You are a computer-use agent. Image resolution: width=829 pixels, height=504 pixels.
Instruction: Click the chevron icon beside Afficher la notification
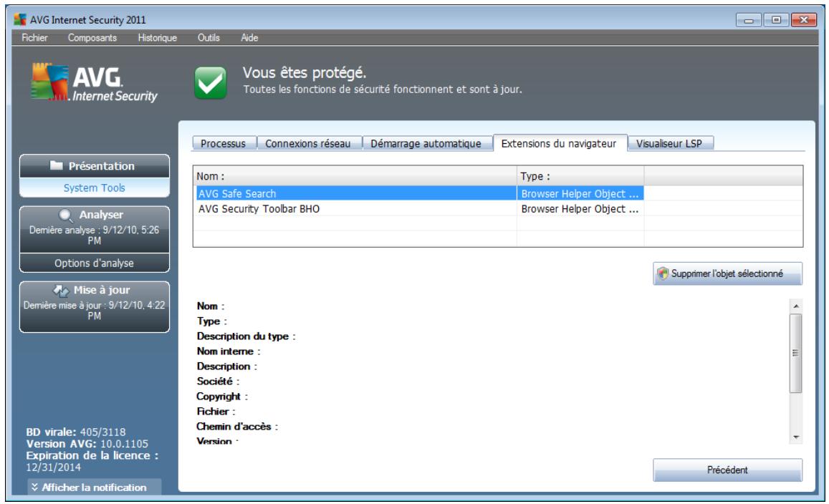point(34,487)
